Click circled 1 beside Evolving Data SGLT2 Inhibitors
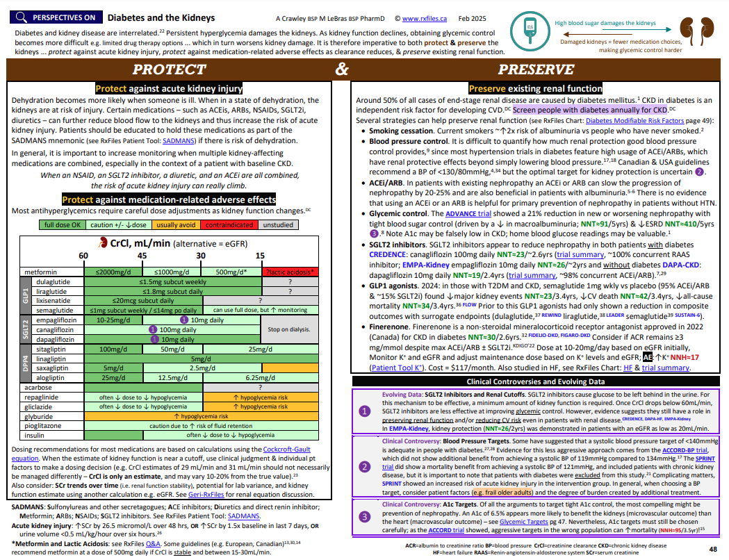The height and width of the screenshot is (560, 729). tap(365, 411)
